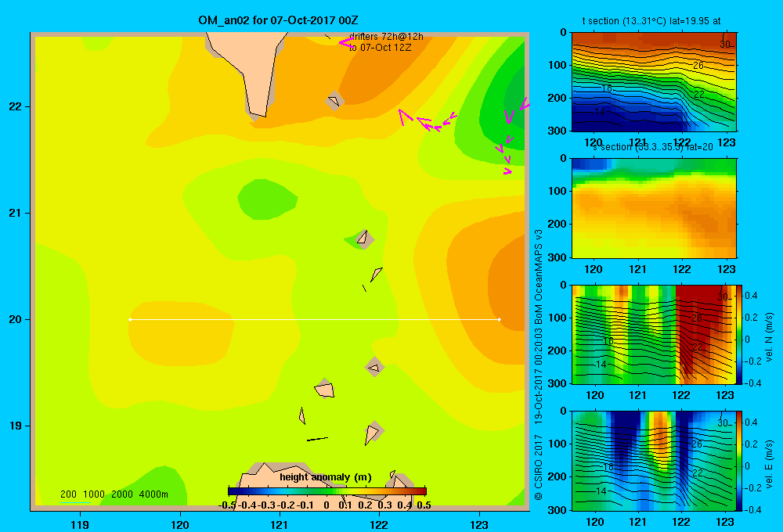Click contour label '16' in the vel. N section
The width and height of the screenshot is (783, 532).
pyautogui.click(x=608, y=341)
